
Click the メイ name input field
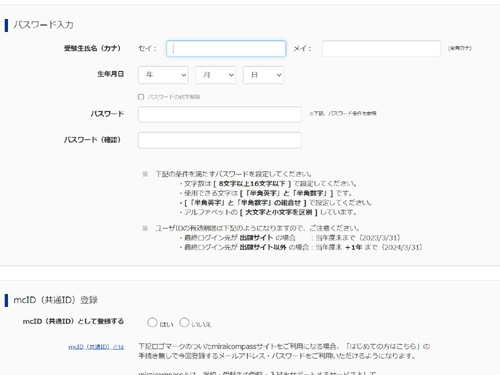(x=381, y=49)
